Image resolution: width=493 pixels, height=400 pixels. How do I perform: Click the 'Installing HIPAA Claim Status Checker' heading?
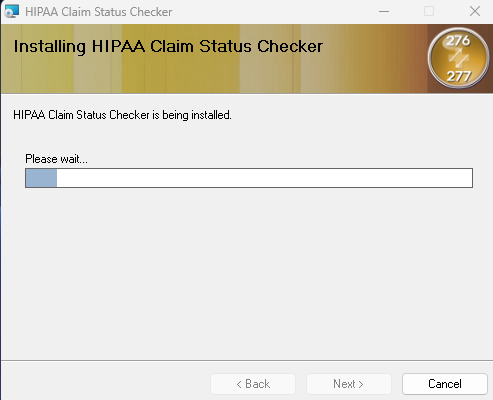coord(168,46)
